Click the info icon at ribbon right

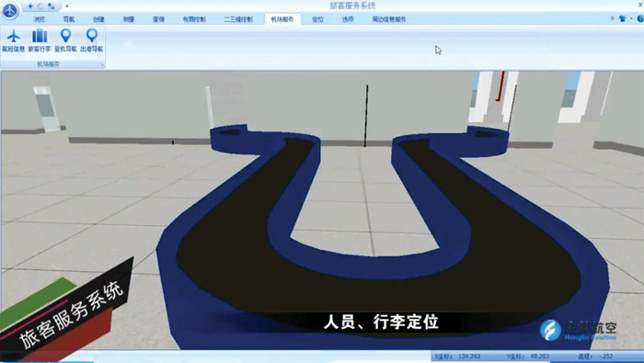pos(640,18)
